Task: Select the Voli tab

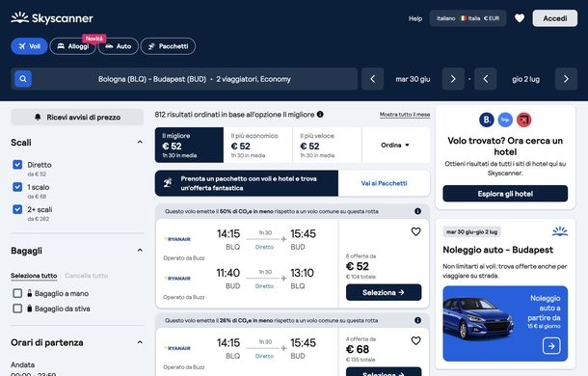Action: coord(29,46)
